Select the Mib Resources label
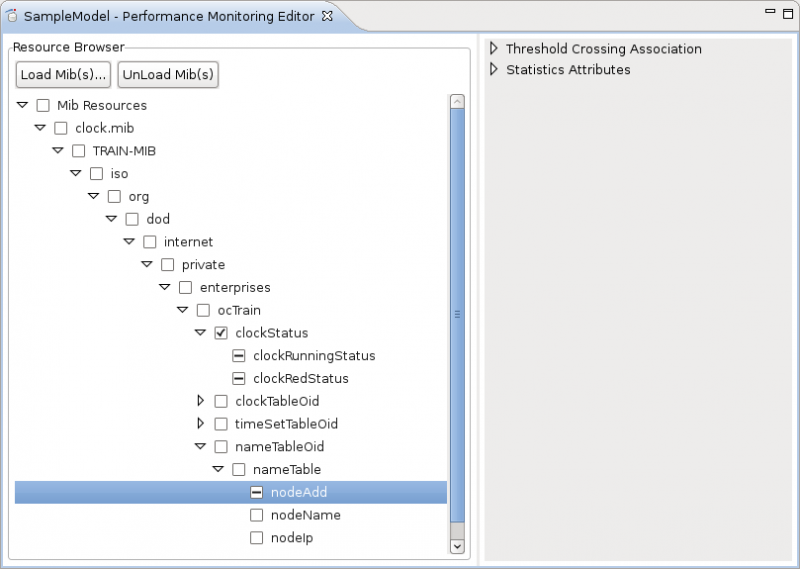Screen dimensions: 800x569 click(102, 106)
